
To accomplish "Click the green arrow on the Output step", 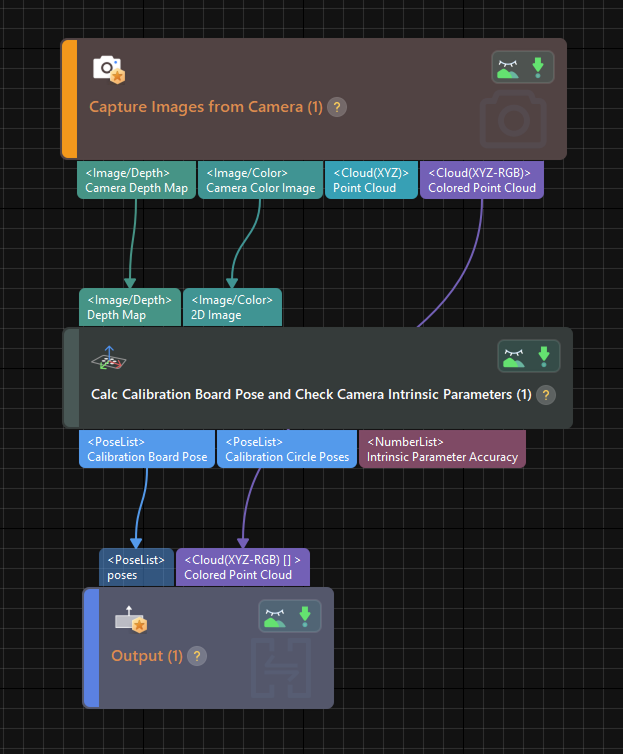I will 304,616.
